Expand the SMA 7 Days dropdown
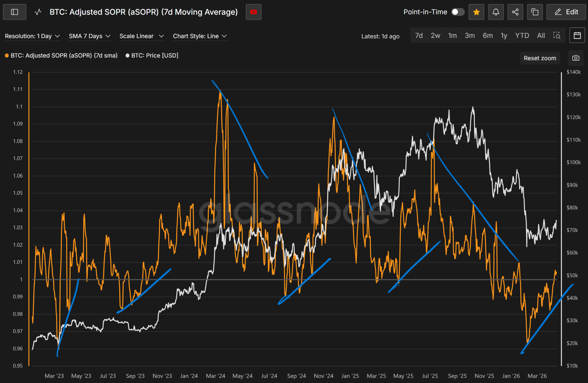The height and width of the screenshot is (383, 588). coord(89,36)
